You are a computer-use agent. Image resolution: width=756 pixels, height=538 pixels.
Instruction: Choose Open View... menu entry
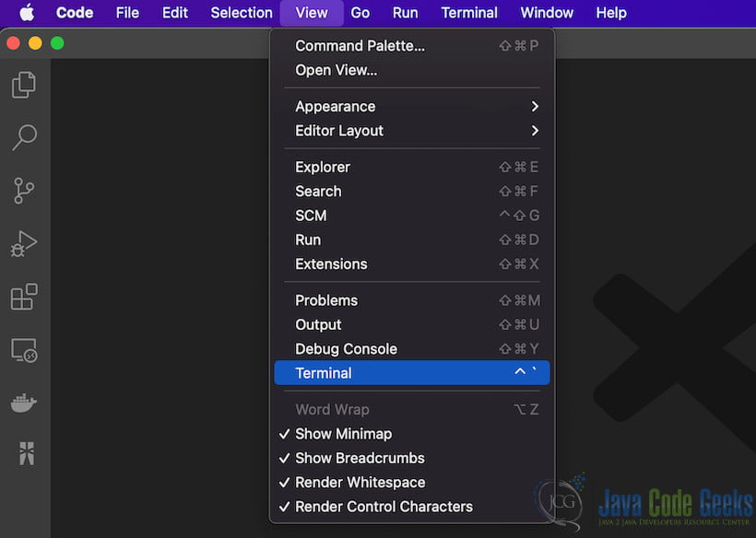click(x=412, y=70)
